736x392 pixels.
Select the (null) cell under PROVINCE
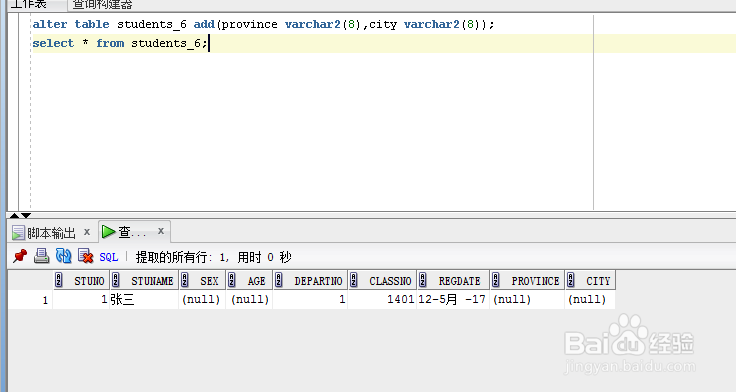(527, 300)
